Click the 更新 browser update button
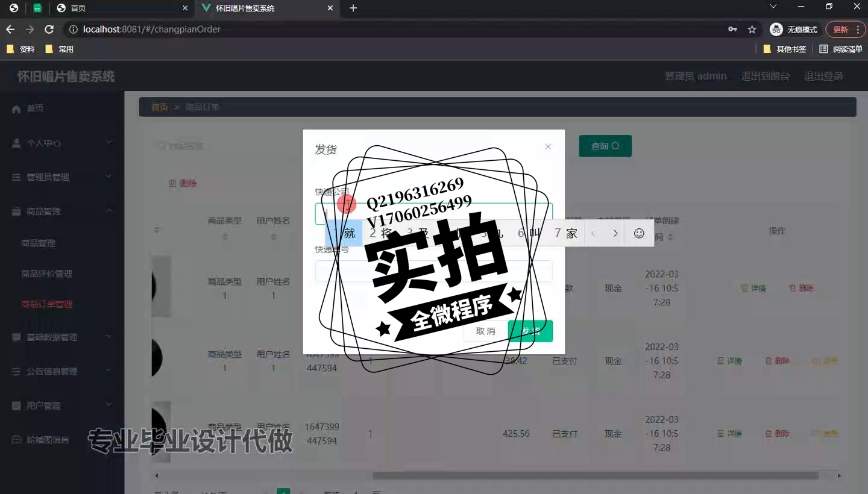 [846, 29]
